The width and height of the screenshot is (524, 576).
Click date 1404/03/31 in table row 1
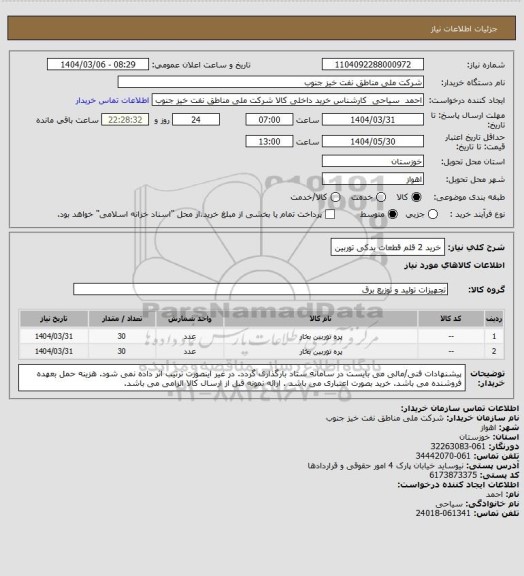coord(54,336)
